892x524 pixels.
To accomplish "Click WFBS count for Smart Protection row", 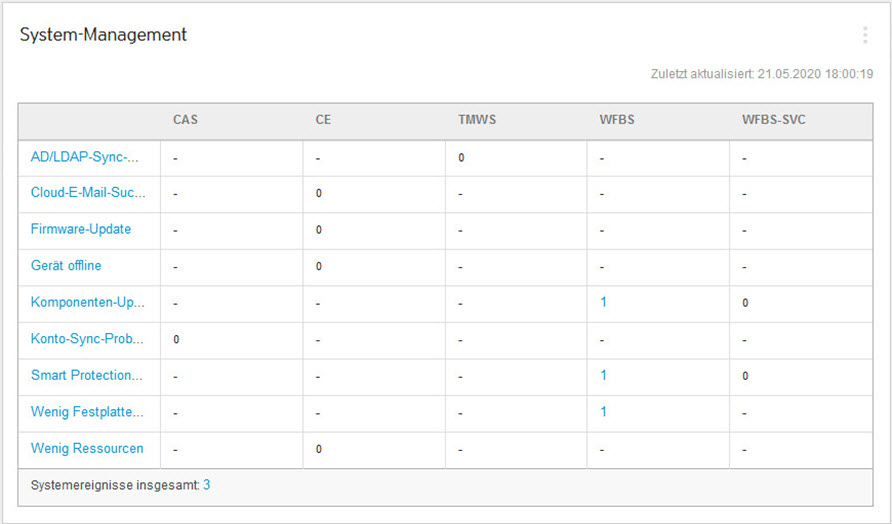I will tap(604, 375).
